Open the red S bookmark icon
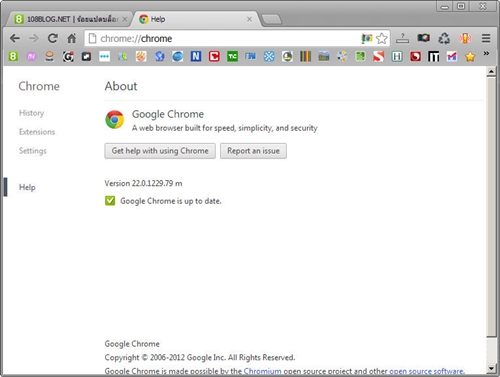The image size is (500, 377). [x=378, y=56]
